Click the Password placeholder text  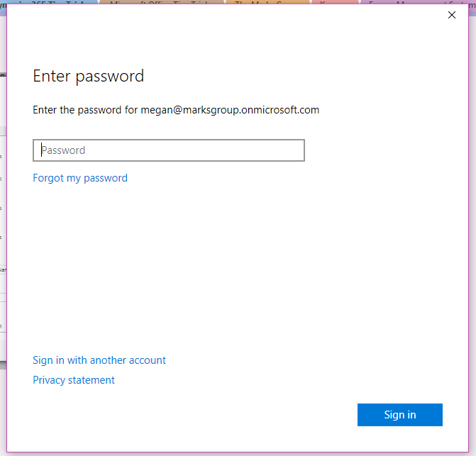(x=64, y=150)
